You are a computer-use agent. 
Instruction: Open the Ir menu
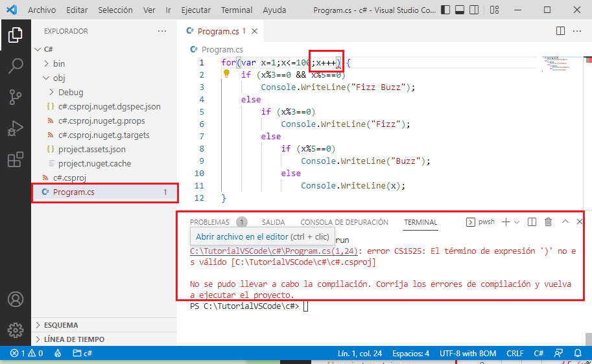(169, 10)
